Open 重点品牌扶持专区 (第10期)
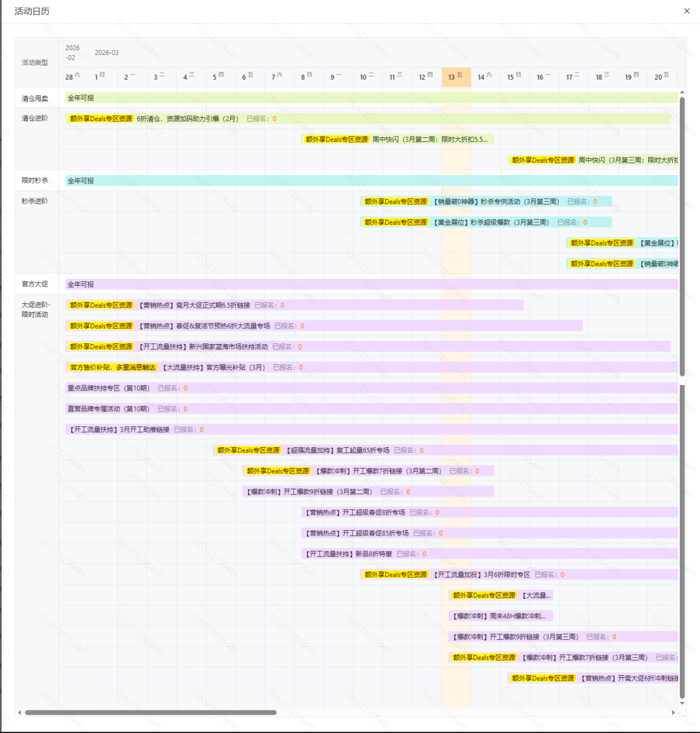Screen dimensions: 700x733 372,388
